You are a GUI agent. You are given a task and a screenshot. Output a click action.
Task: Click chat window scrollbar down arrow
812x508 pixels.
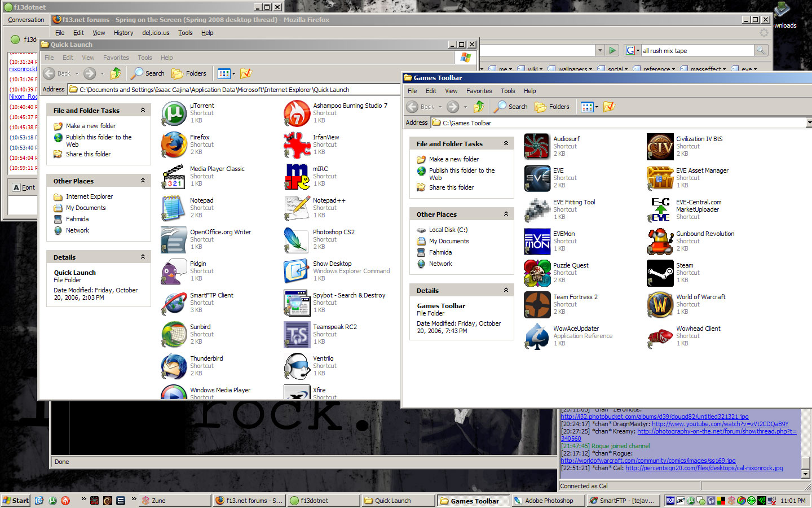coord(805,474)
